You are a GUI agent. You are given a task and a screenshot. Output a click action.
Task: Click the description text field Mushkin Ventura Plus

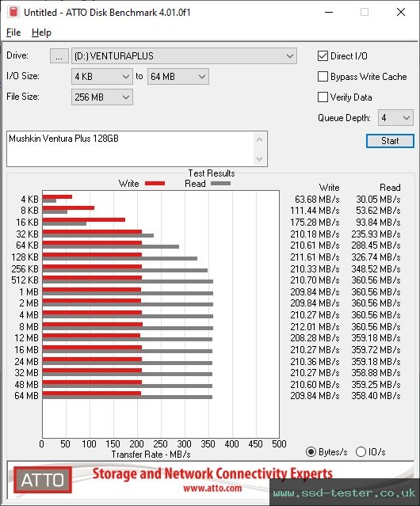coord(131,149)
